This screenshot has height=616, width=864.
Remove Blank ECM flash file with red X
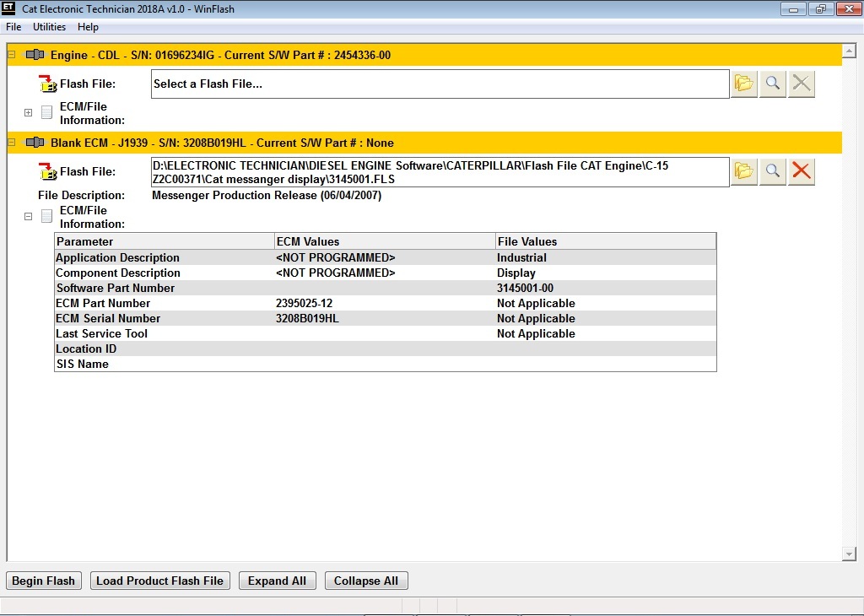tap(802, 171)
